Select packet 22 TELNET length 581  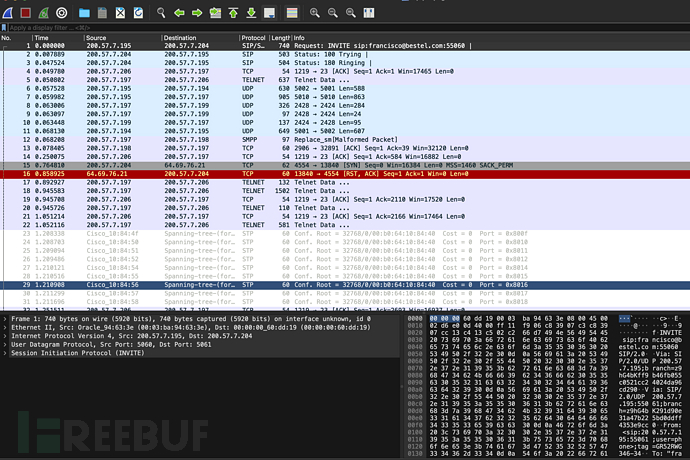coord(345,225)
